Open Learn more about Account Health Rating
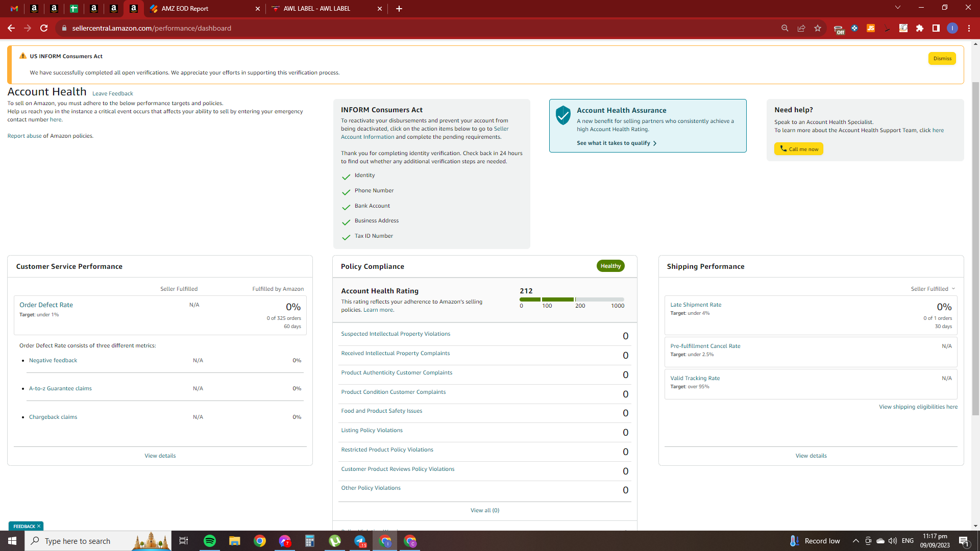 pyautogui.click(x=378, y=310)
